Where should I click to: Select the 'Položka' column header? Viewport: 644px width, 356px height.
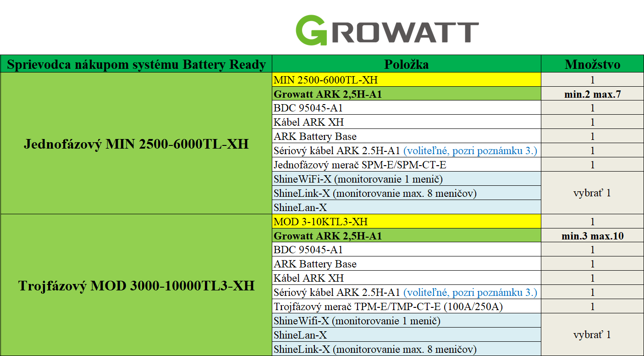[x=407, y=64]
